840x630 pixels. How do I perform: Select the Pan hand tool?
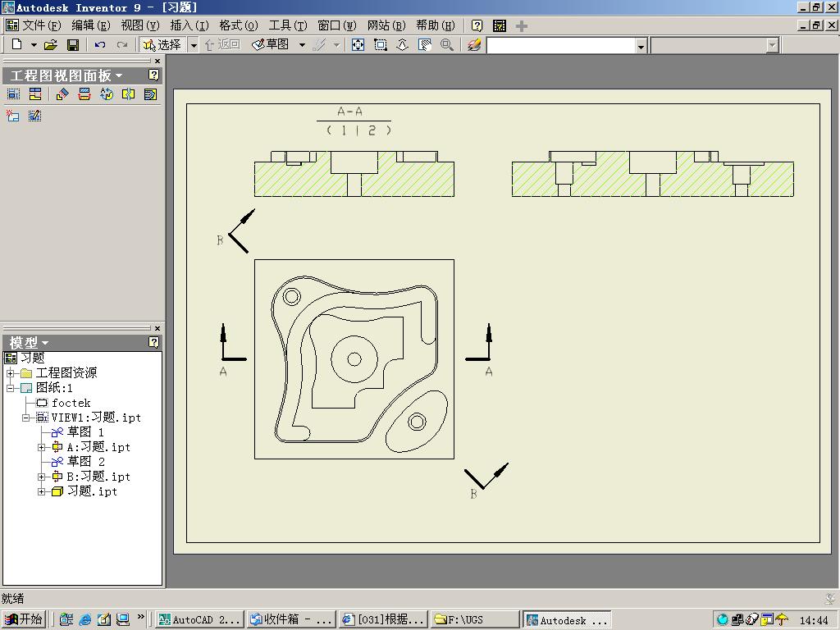pyautogui.click(x=424, y=45)
